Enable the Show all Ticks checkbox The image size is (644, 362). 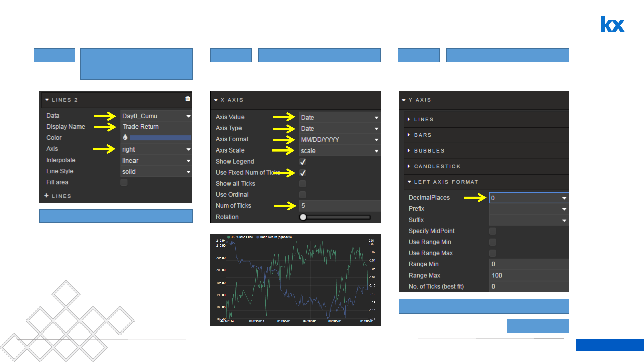303,184
